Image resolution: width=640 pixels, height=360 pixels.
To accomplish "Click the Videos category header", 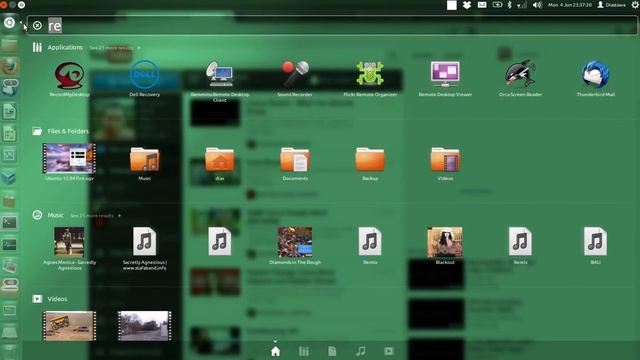I will 50,299.
